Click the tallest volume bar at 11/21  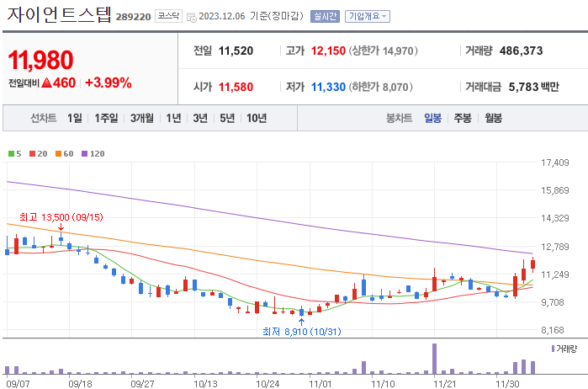click(x=434, y=359)
